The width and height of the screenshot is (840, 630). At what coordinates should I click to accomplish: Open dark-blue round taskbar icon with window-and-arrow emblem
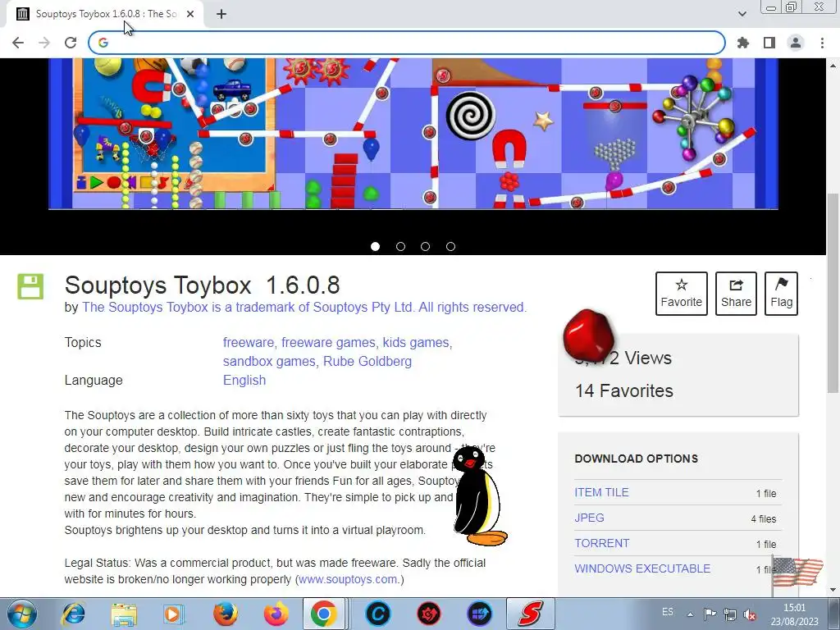tap(479, 614)
